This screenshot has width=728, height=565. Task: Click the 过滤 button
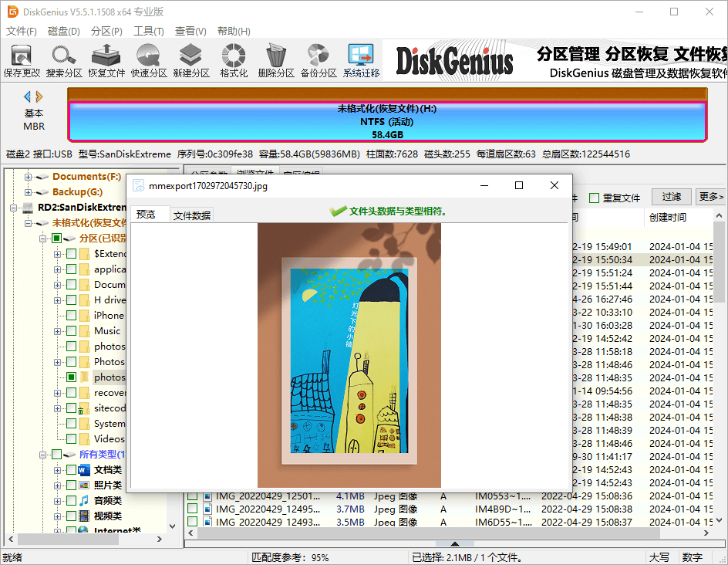(672, 197)
